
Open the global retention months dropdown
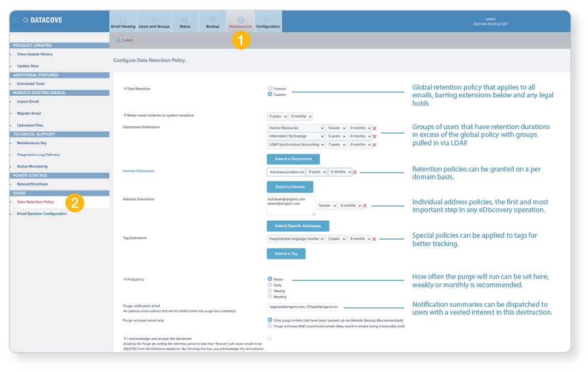301,116
